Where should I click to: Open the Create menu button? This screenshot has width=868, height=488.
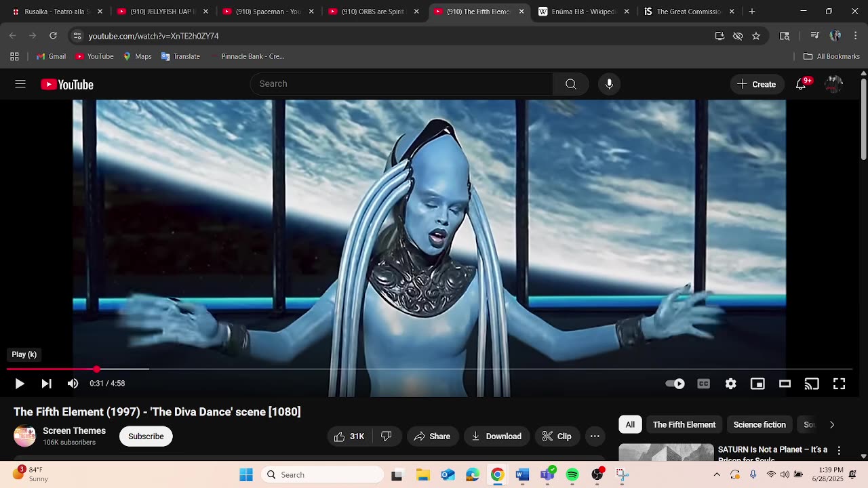pos(756,84)
